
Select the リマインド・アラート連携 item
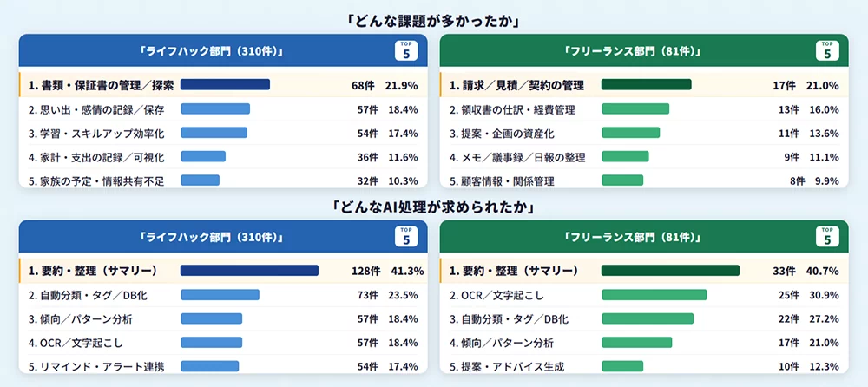point(95,367)
